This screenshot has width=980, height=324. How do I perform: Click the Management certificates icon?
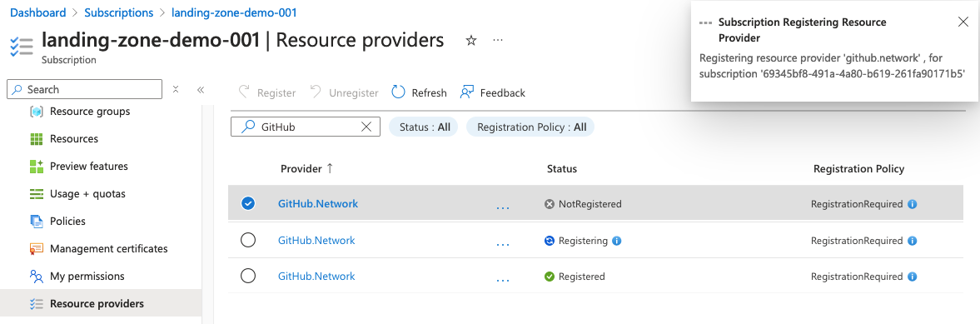tap(37, 249)
